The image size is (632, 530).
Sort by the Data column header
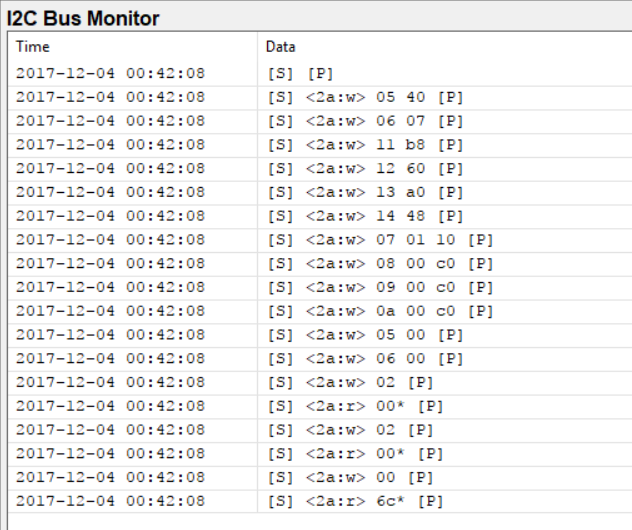point(280,47)
